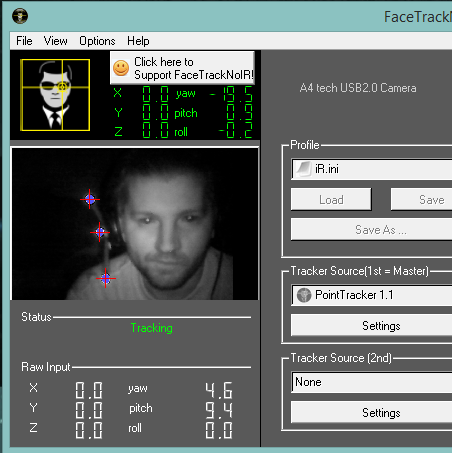Click the iR.ini profile file icon
452x453 pixels.
point(303,169)
